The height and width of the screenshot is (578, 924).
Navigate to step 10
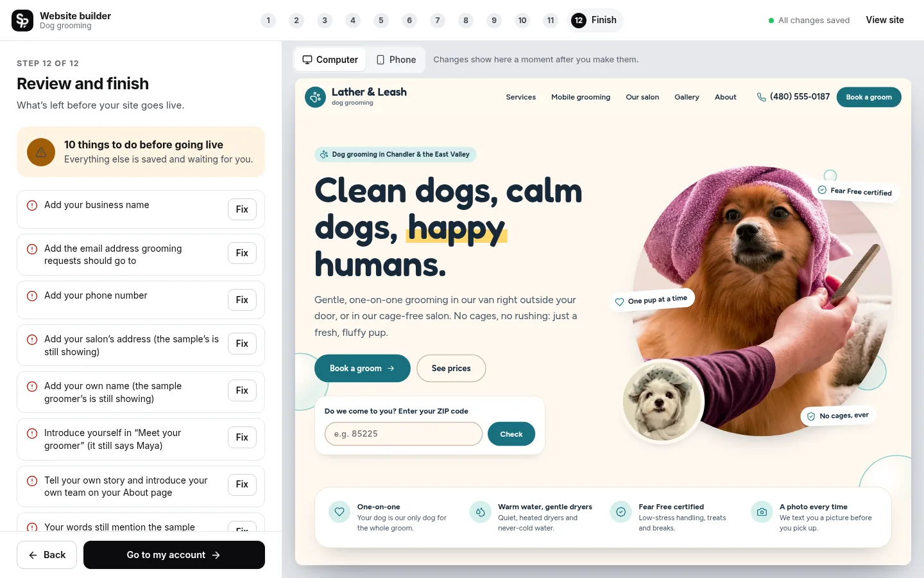click(x=522, y=21)
